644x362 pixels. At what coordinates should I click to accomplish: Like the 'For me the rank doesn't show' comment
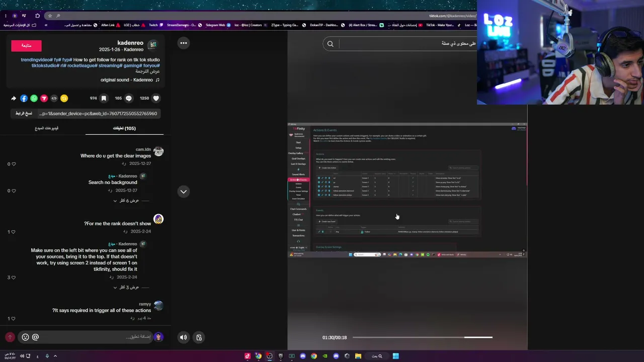(14, 232)
